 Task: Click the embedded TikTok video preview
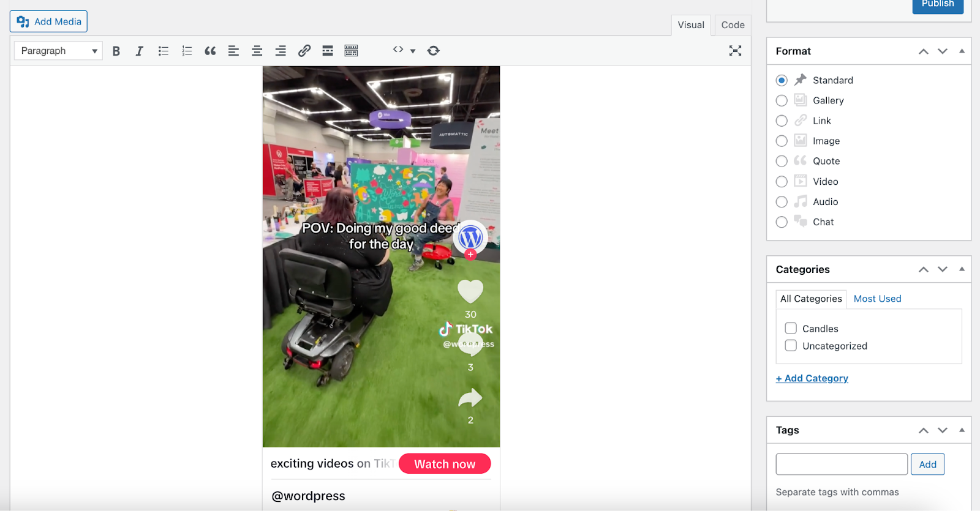381,256
